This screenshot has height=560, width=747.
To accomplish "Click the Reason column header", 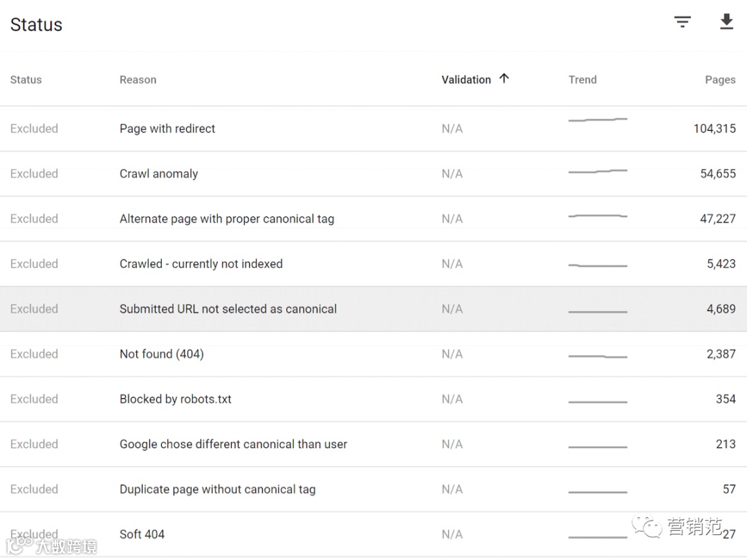I will (x=138, y=80).
